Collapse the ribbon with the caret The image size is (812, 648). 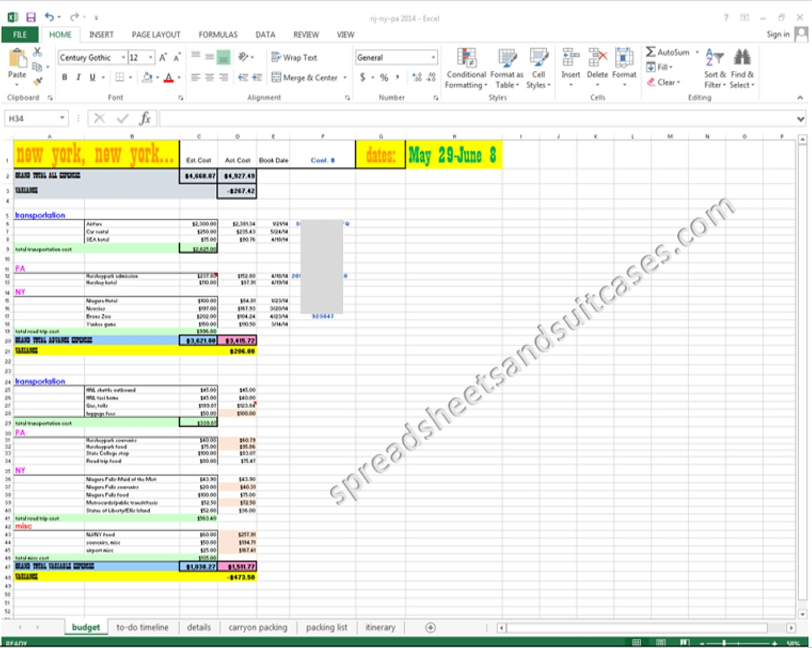tap(800, 97)
